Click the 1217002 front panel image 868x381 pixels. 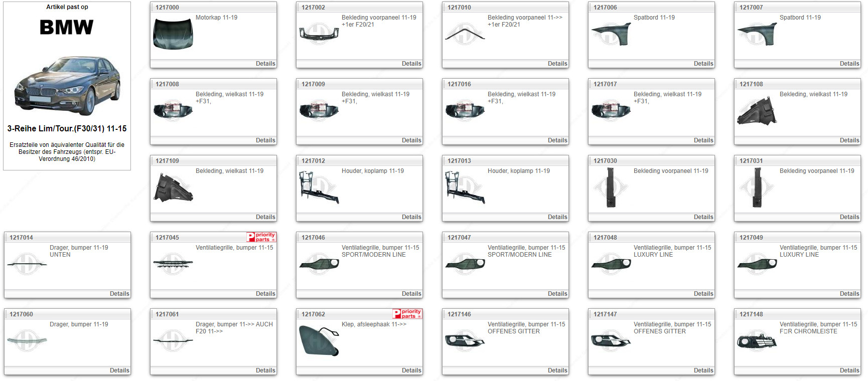[319, 34]
